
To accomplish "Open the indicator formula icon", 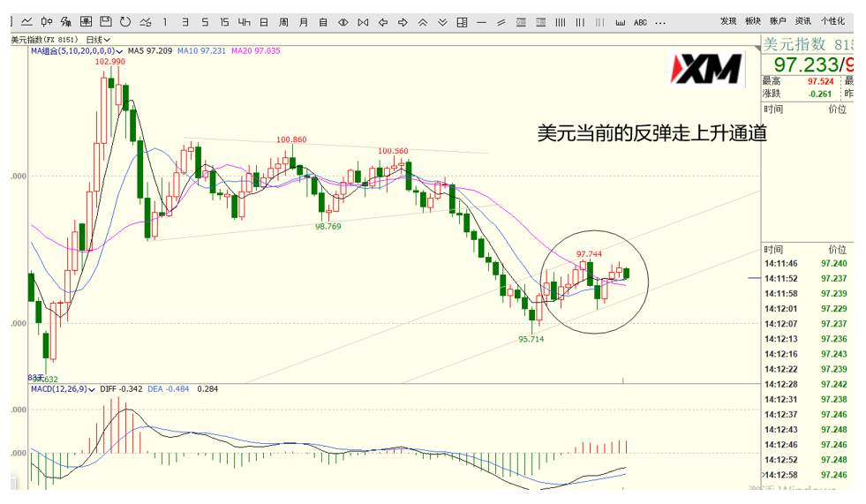I will point(66,22).
